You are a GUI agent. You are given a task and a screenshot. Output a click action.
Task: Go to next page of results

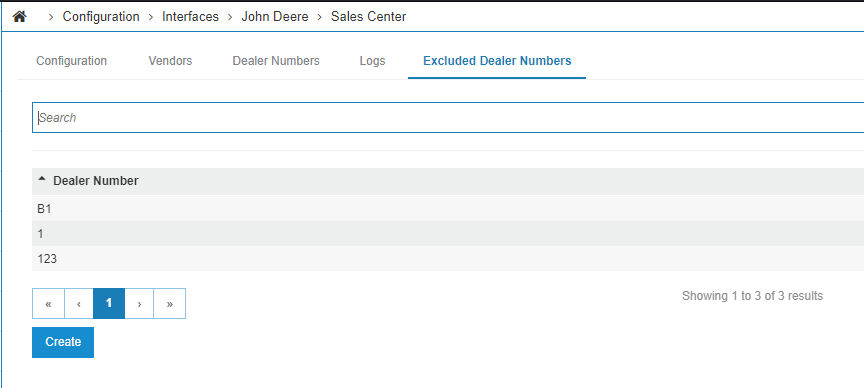click(139, 303)
